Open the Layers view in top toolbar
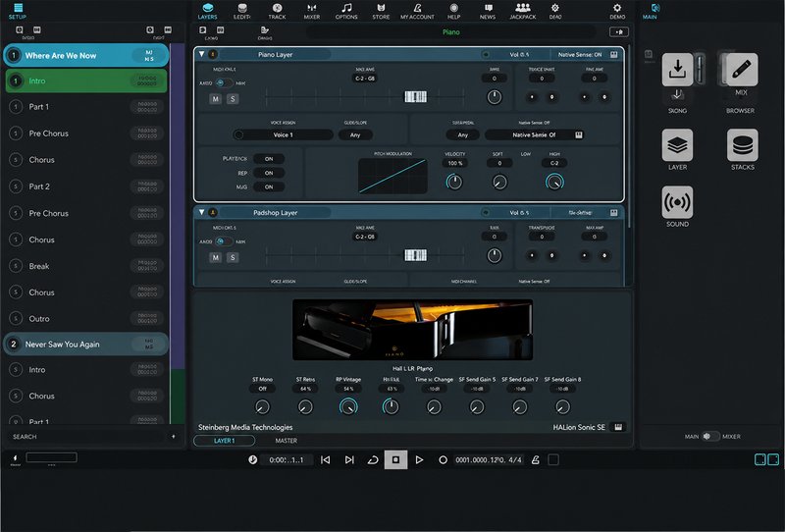Image resolution: width=785 pixels, height=532 pixels. tap(207, 11)
